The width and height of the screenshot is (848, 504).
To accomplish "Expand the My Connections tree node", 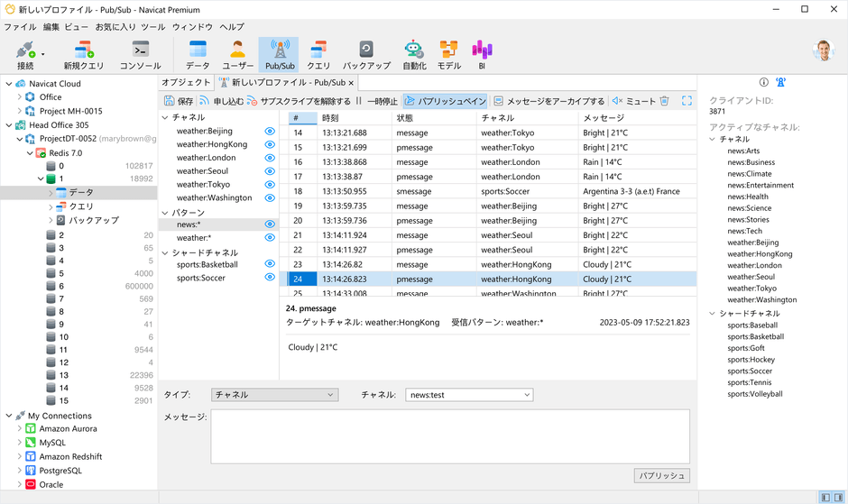I will tap(8, 416).
